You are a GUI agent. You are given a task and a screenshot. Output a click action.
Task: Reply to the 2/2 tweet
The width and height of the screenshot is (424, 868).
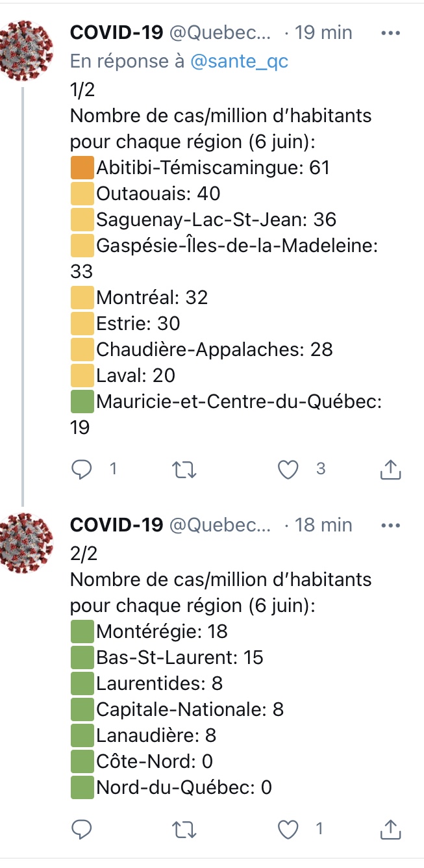pyautogui.click(x=81, y=829)
